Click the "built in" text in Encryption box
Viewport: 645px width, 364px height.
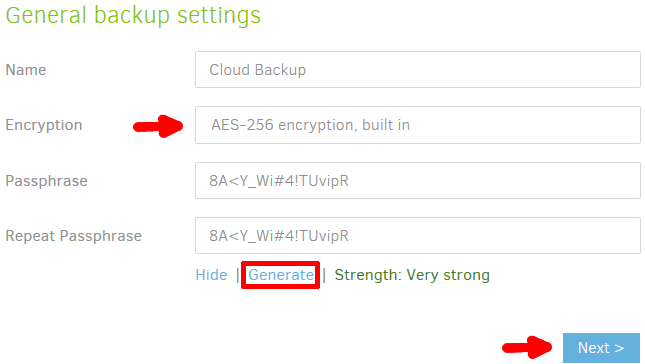385,125
